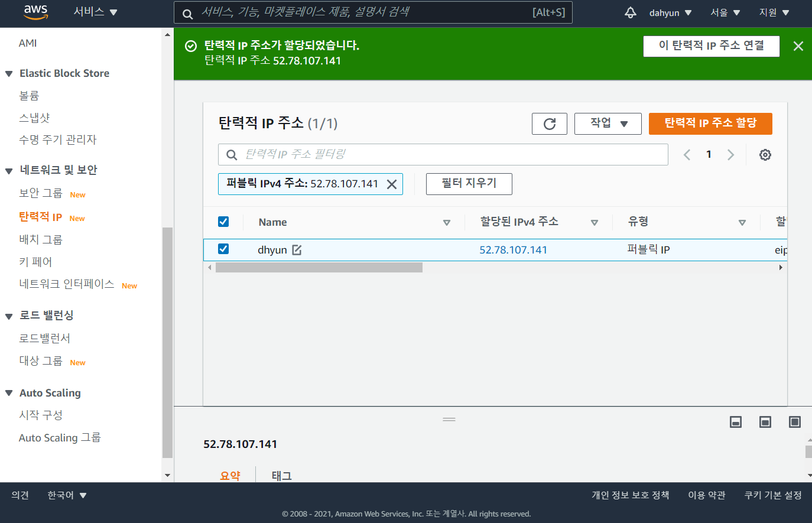Open 배치 그룹 in the sidebar
Image resolution: width=812 pixels, height=523 pixels.
41,239
